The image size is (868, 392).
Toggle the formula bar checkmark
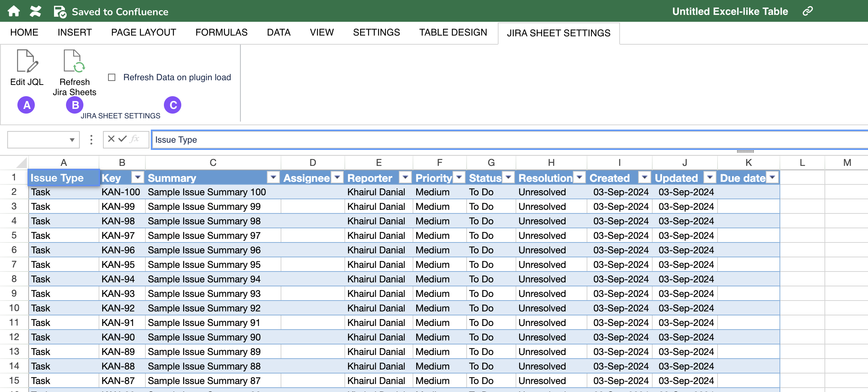[121, 139]
